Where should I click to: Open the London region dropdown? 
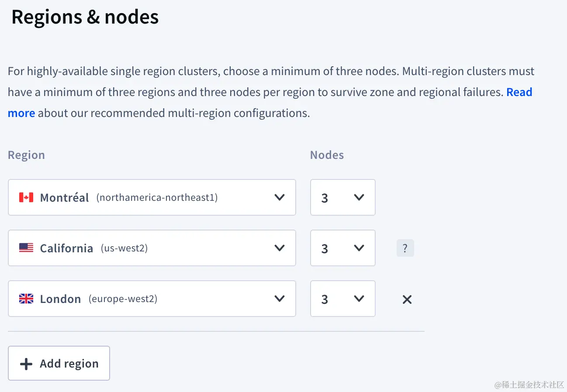152,299
